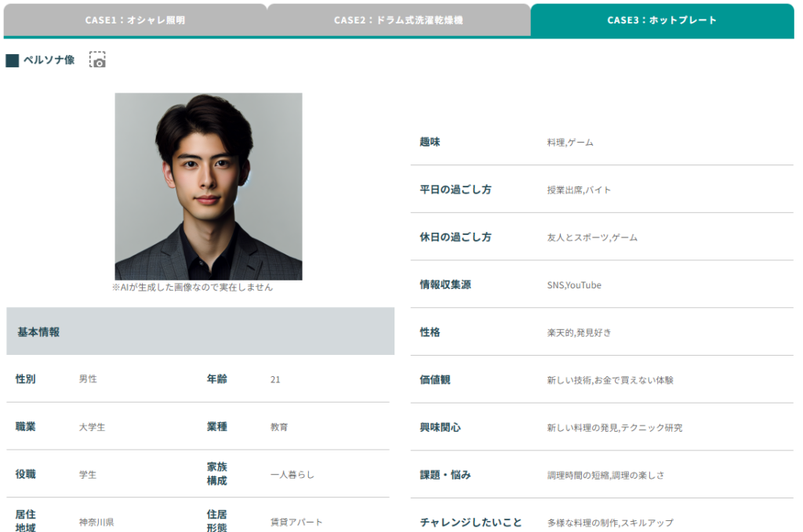The image size is (803, 532).
Task: Select the CASE3：ホットプレート tab
Action: (662, 20)
